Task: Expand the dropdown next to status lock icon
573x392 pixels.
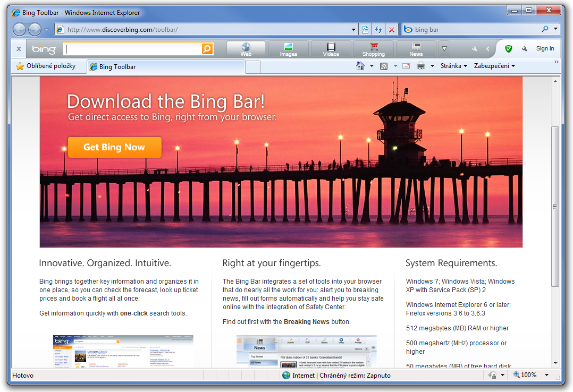Action: click(x=502, y=375)
